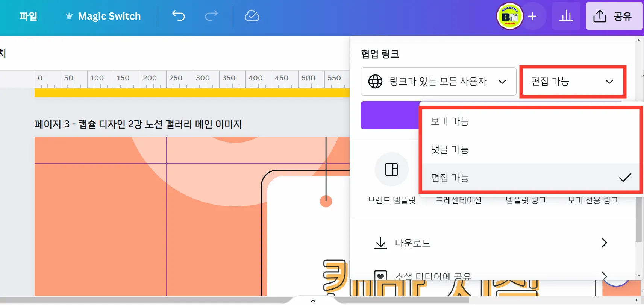The width and height of the screenshot is (644, 305).
Task: Click the Magic Switch crown icon
Action: pyautogui.click(x=69, y=16)
